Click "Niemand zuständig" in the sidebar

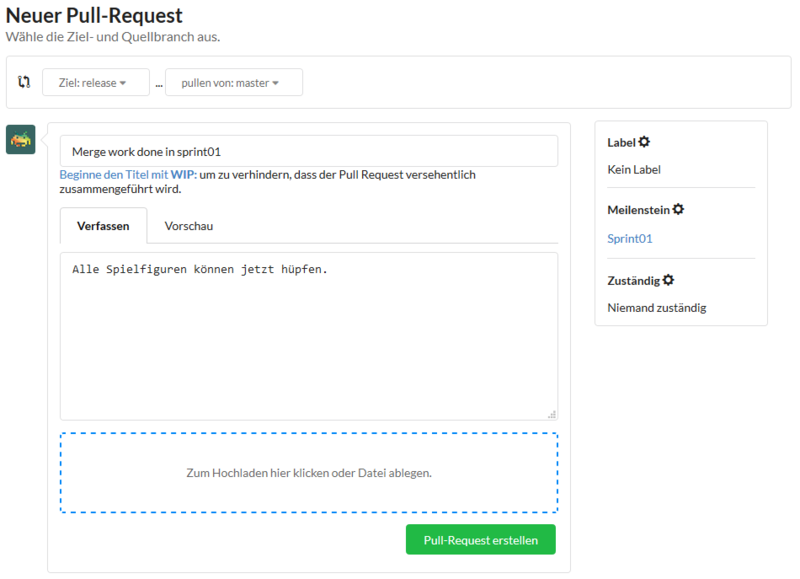(x=657, y=307)
